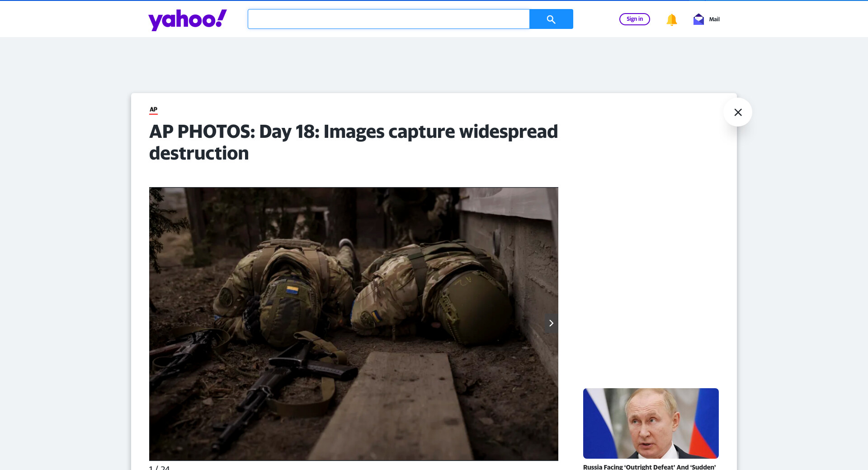
Task: Click the slide counter showing 1 / 24
Action: pos(159,468)
